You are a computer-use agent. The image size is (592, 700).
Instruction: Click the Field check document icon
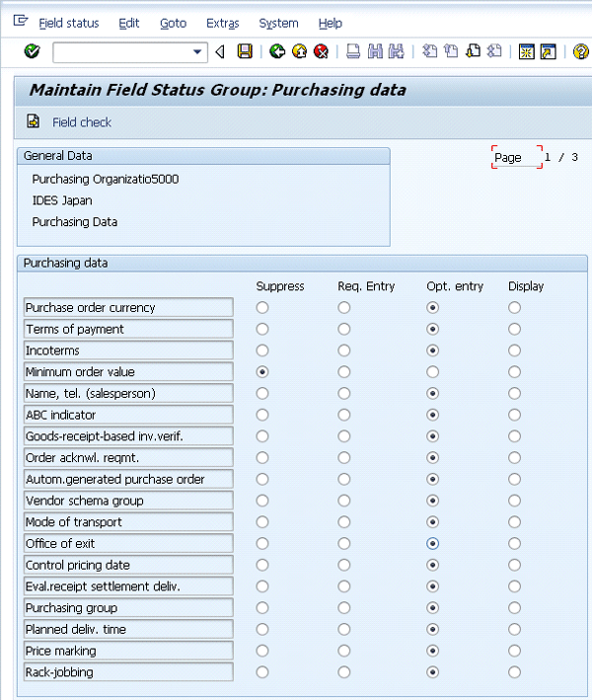[x=33, y=121]
